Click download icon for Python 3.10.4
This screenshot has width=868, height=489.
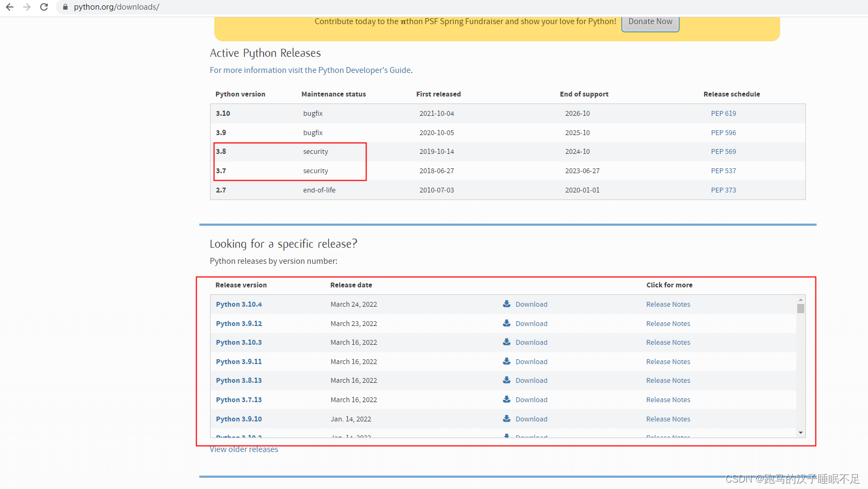click(x=506, y=304)
